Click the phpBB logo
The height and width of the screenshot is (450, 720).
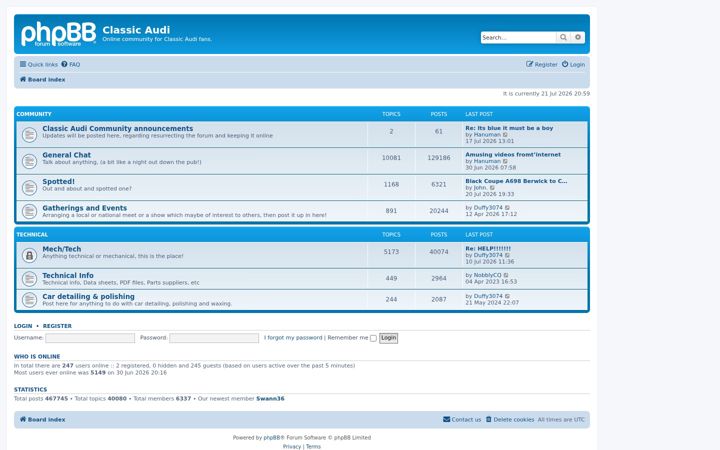tap(59, 34)
